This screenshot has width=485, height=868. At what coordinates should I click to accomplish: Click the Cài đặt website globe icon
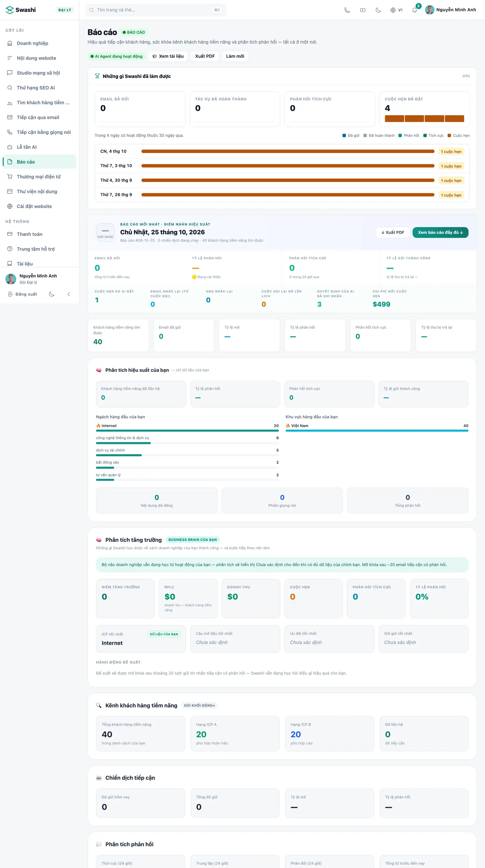pyautogui.click(x=10, y=206)
